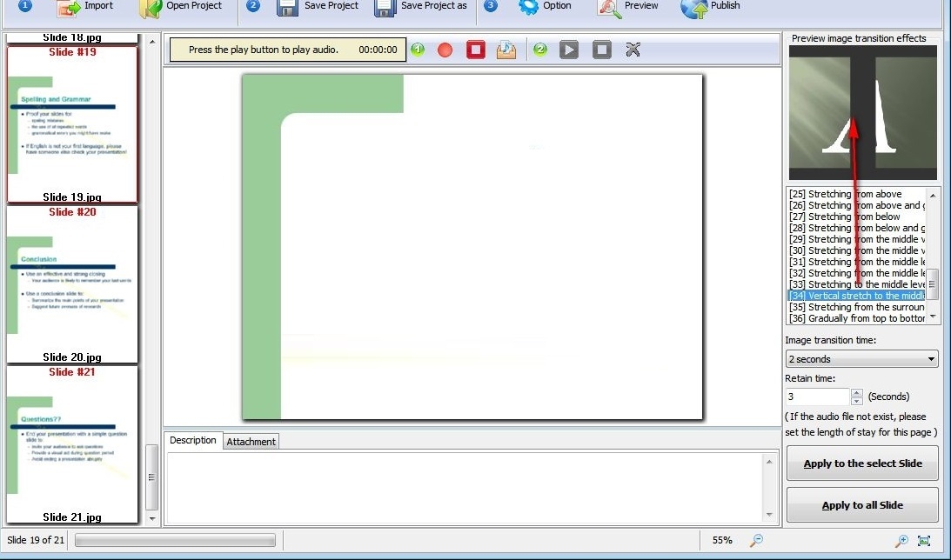Click the Publish globe button
Image resolution: width=951 pixels, height=560 pixels.
[710, 7]
